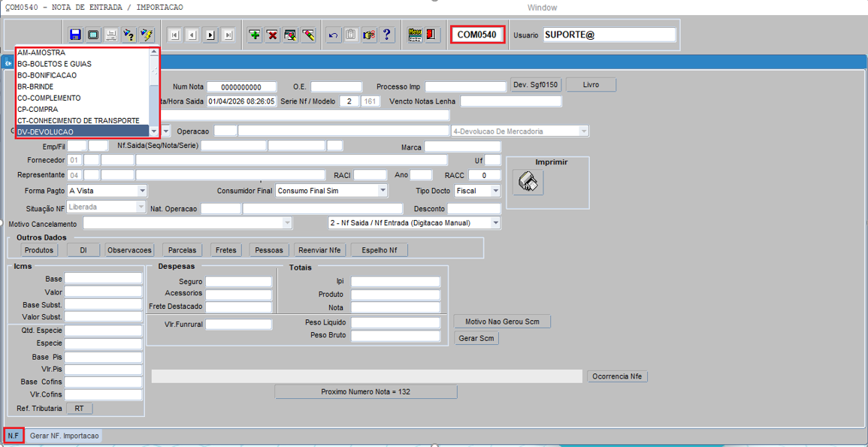
Task: Click the Produtos button
Action: pyautogui.click(x=39, y=250)
